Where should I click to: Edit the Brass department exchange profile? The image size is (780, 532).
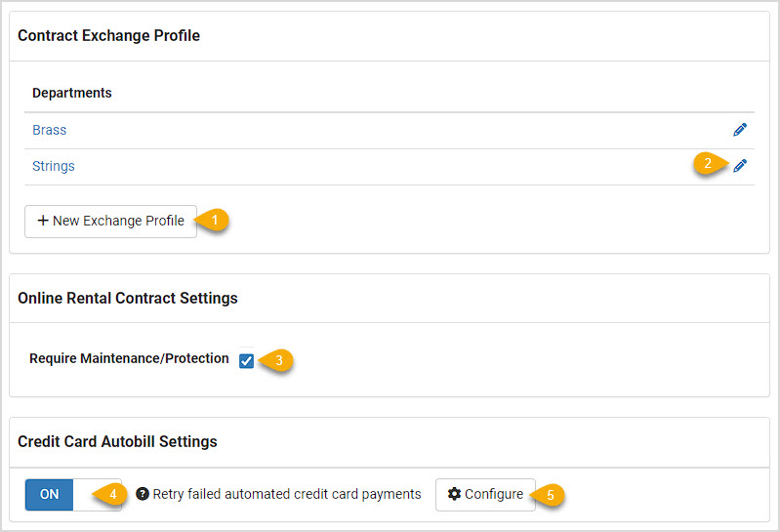(x=740, y=130)
